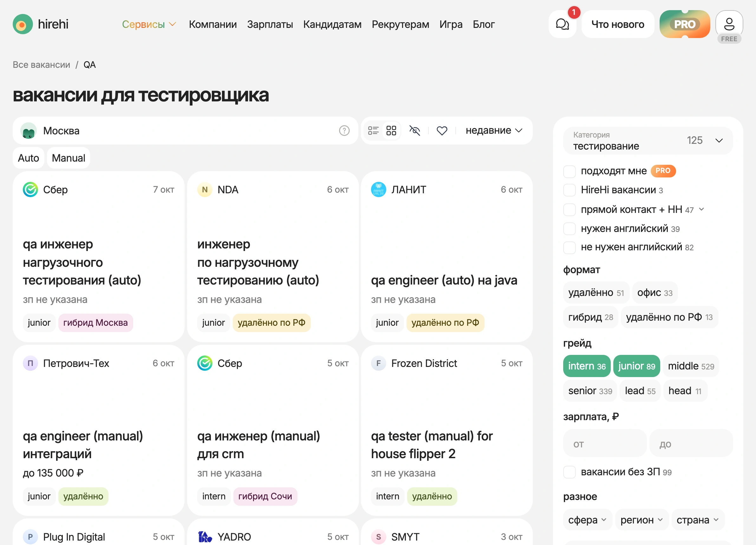Viewport: 756px width, 545px height.
Task: Open the недавние sort dropdown
Action: click(x=494, y=130)
